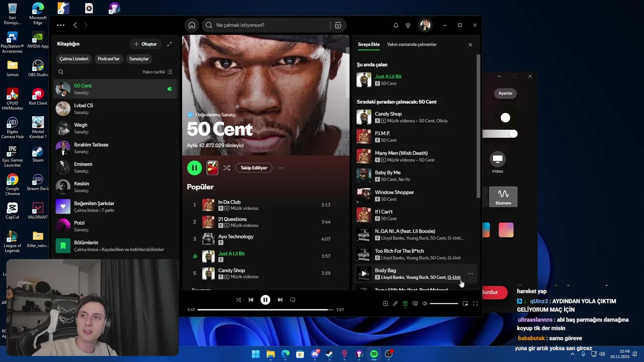Open Ayarlar in the background window
This screenshot has width=644, height=362.
click(505, 93)
